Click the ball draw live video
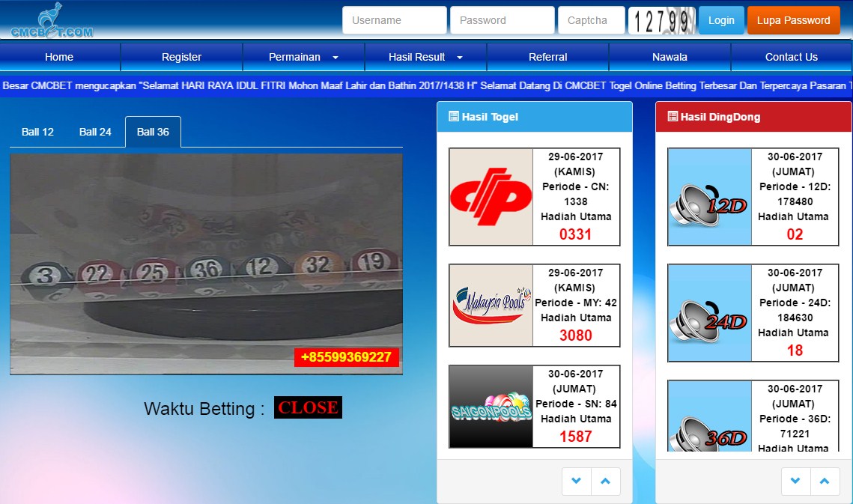Image resolution: width=853 pixels, height=504 pixels. pyautogui.click(x=206, y=264)
